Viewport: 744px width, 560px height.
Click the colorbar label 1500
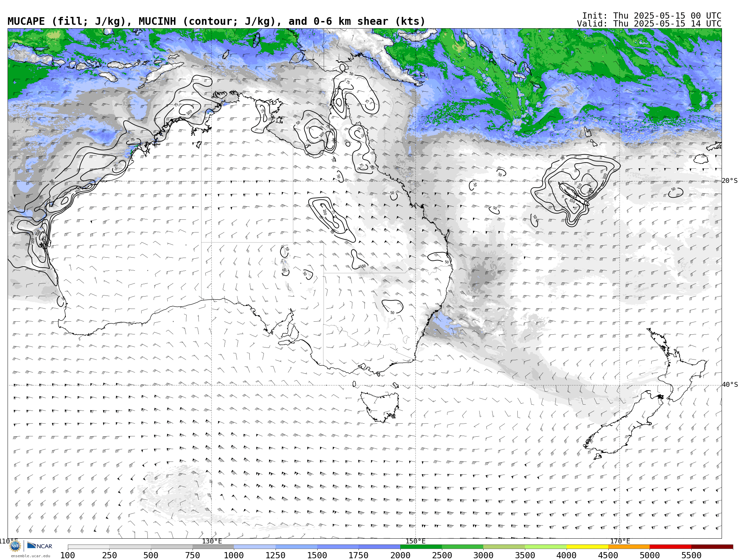[x=317, y=556]
